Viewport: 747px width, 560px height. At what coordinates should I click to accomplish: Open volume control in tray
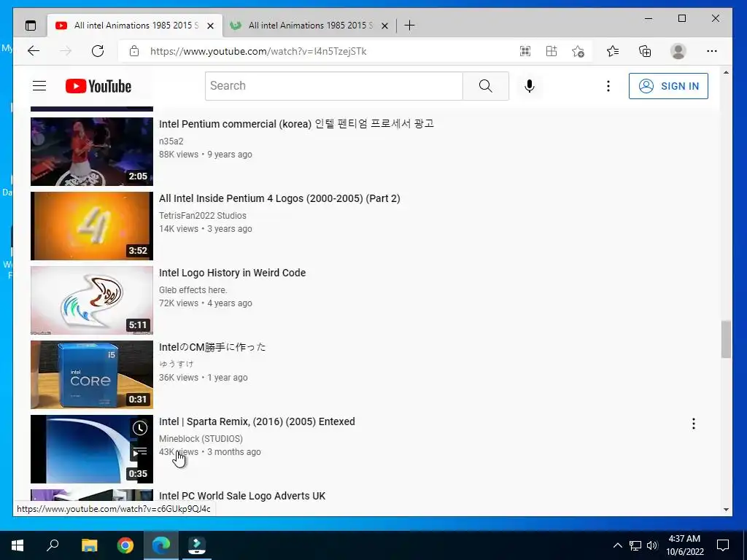[x=652, y=545]
